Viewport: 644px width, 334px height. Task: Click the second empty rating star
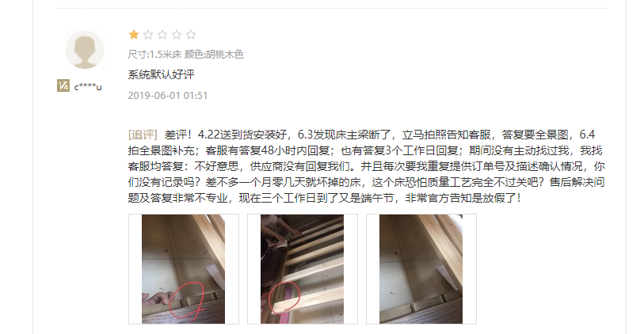click(x=148, y=35)
